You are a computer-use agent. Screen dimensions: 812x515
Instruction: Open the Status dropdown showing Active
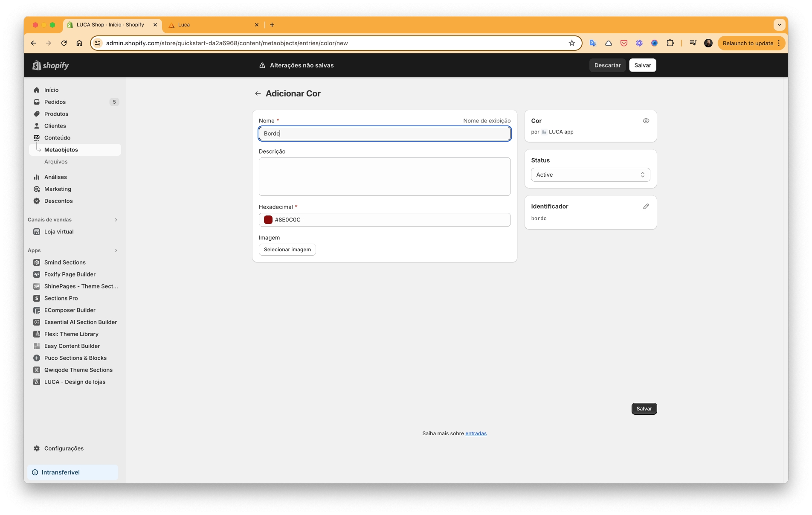590,175
